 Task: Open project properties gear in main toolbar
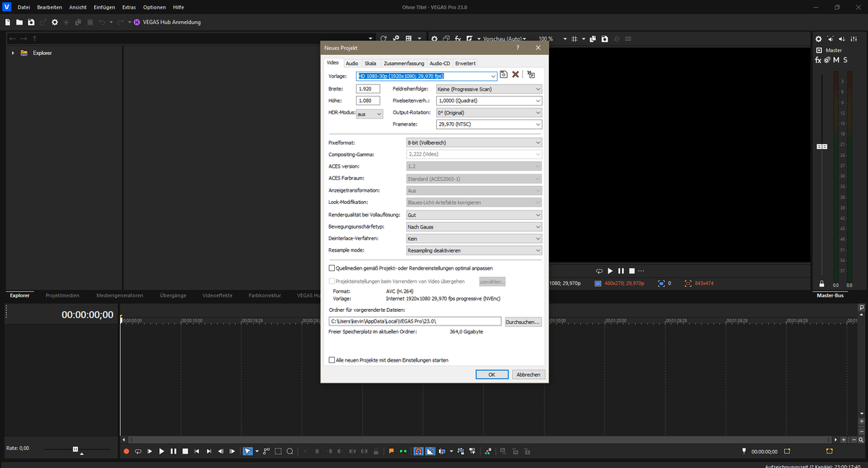[54, 22]
